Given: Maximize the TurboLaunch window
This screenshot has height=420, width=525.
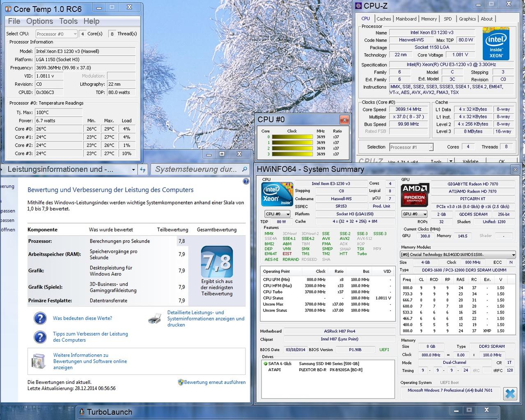Looking at the screenshot, I should 469,410.
